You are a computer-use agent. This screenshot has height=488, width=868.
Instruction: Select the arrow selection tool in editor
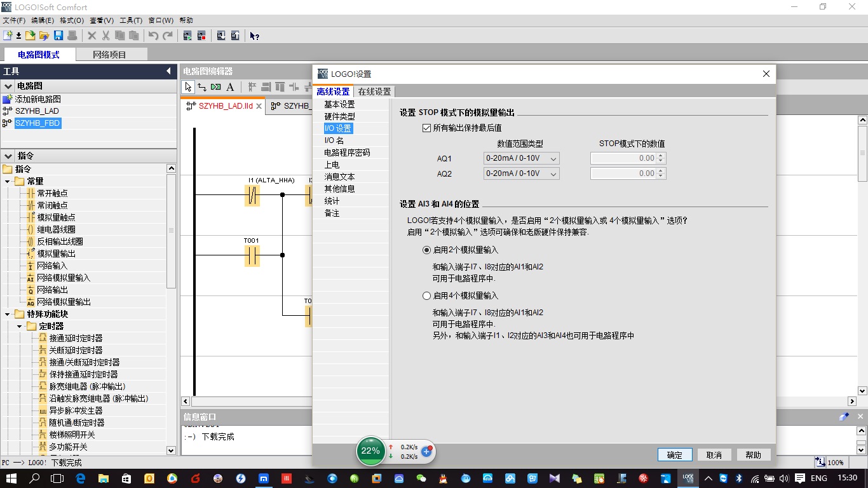tap(188, 87)
